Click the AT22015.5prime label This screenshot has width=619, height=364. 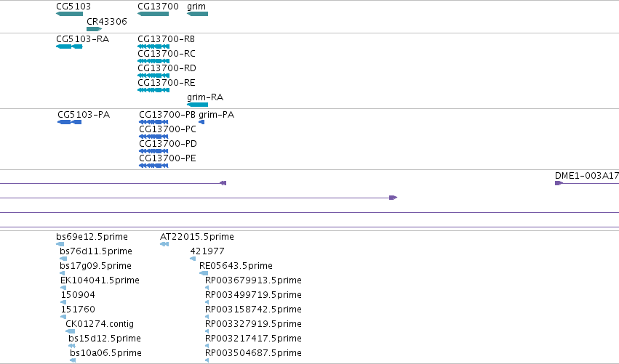197,237
